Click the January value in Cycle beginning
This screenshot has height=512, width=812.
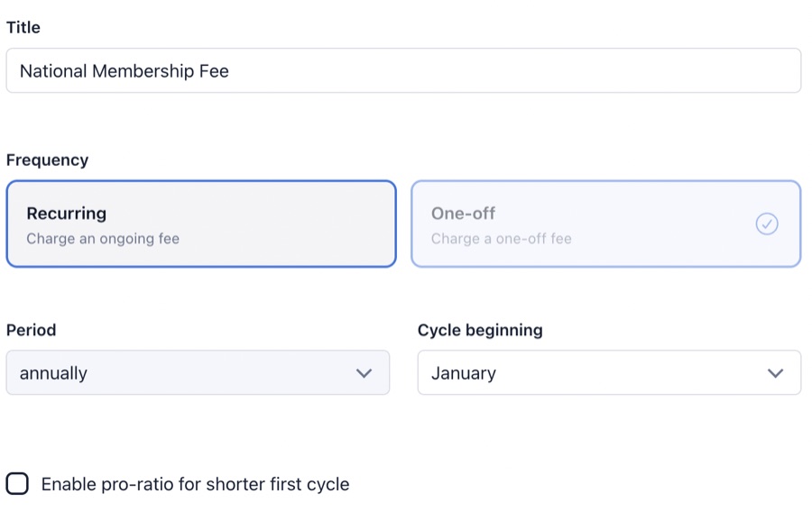tap(464, 373)
